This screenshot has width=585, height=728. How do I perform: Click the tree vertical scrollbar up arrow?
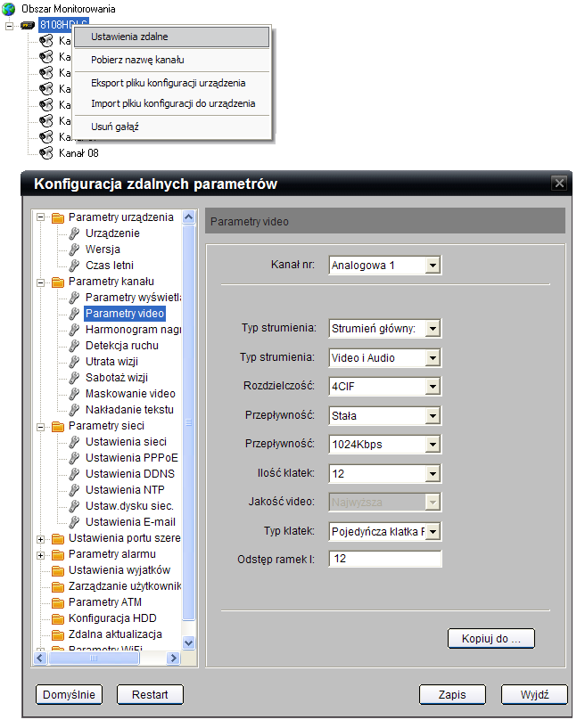point(189,217)
